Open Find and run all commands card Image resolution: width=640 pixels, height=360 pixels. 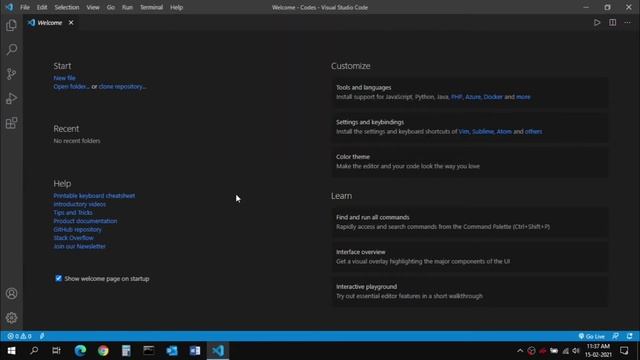click(x=469, y=222)
